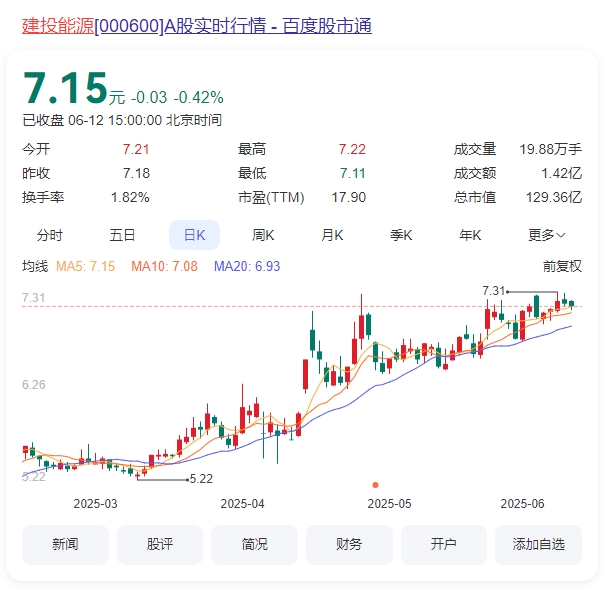This screenshot has width=616, height=590.
Task: Switch to 分时 chart tab
Action: tap(49, 235)
